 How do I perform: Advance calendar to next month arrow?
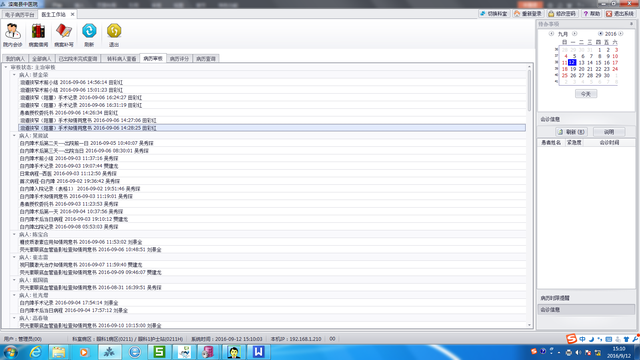pos(574,33)
